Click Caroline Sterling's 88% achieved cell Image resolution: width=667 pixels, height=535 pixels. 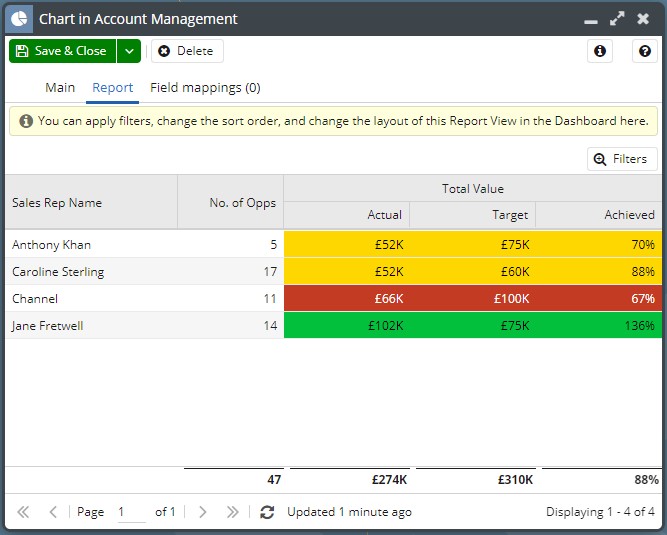pyautogui.click(x=599, y=271)
